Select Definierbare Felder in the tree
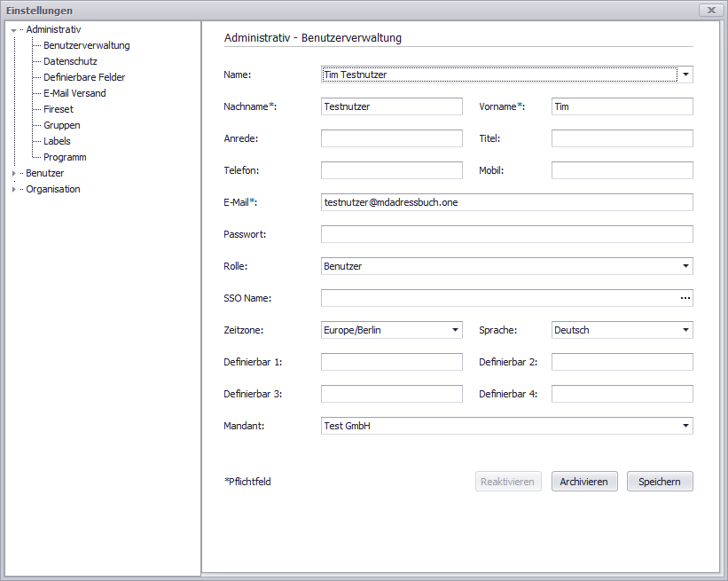Viewport: 728px width, 581px height. [84, 78]
